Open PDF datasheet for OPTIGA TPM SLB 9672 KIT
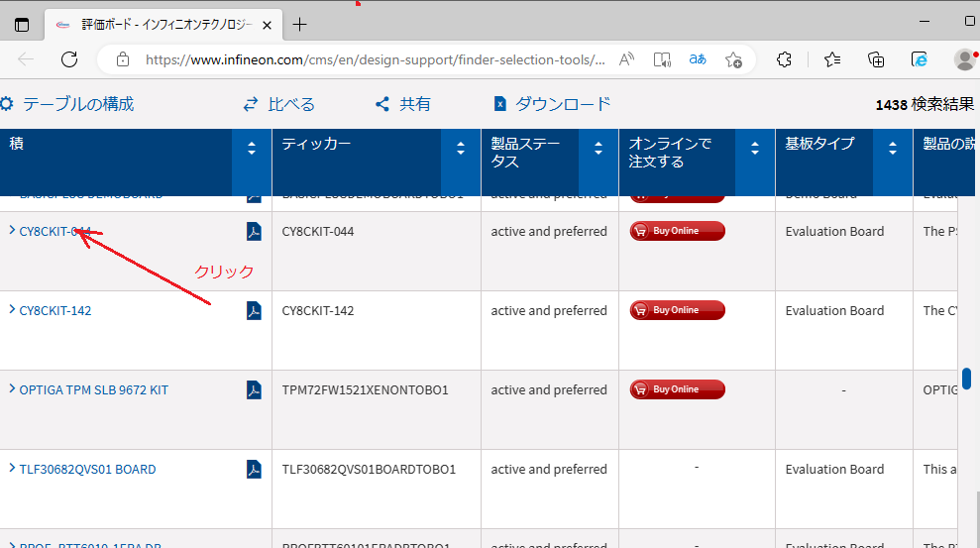980x548 pixels. click(254, 389)
